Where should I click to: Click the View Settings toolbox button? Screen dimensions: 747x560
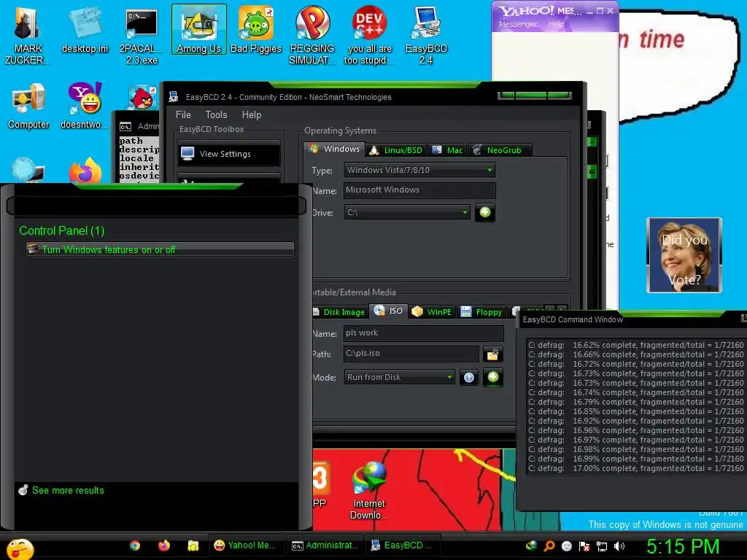(228, 154)
